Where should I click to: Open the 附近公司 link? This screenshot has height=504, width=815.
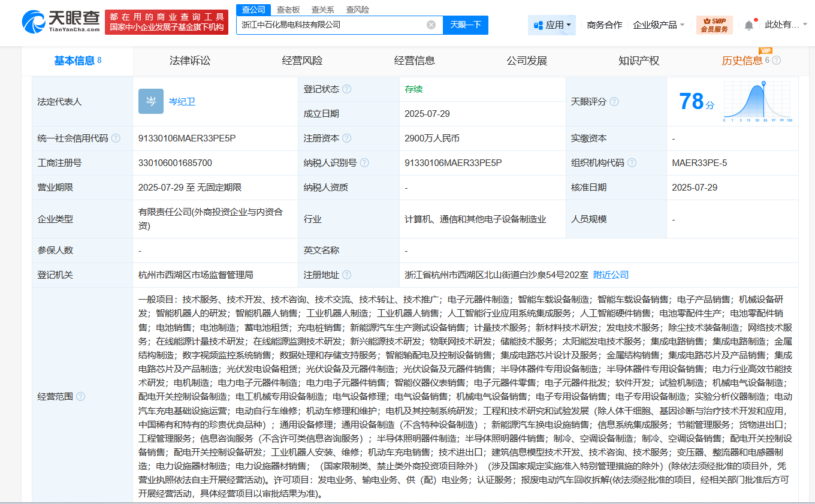click(x=610, y=274)
